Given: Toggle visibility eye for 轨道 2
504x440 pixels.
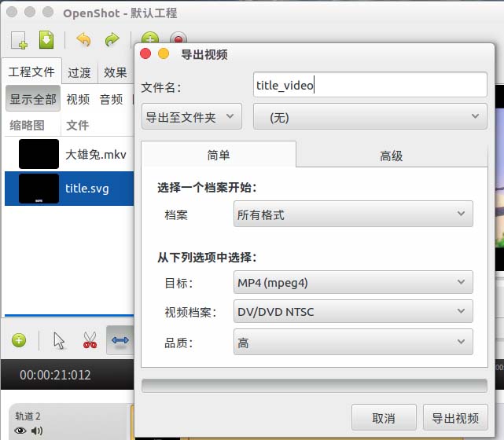Looking at the screenshot, I should coord(20,431).
